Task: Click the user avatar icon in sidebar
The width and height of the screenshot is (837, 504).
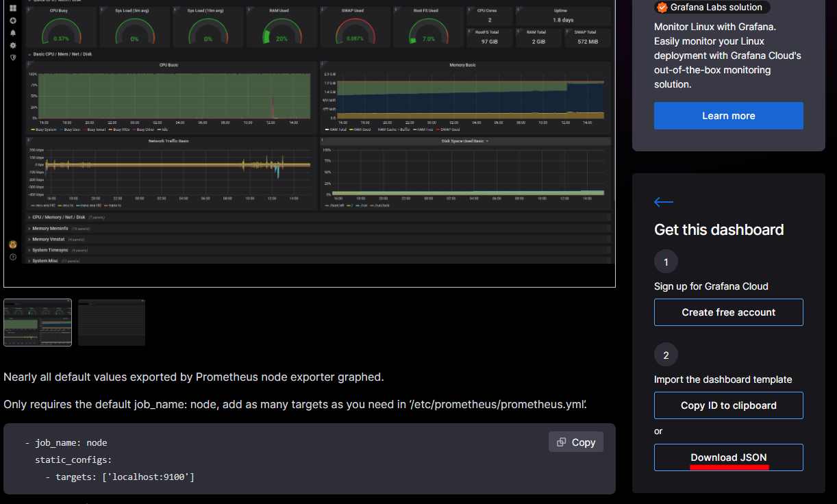Action: pos(12,244)
